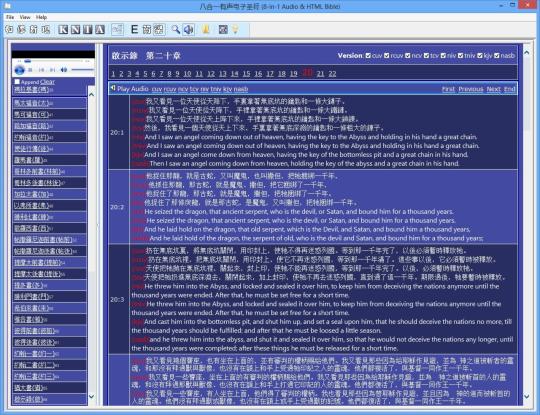Jump to the End chapter link
Viewport: 540px width, 415px height.
pos(510,89)
